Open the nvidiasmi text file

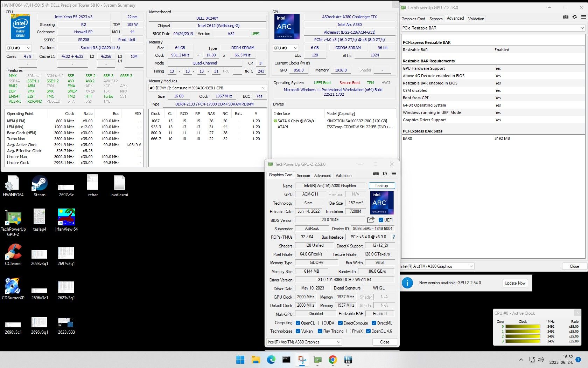(119, 186)
